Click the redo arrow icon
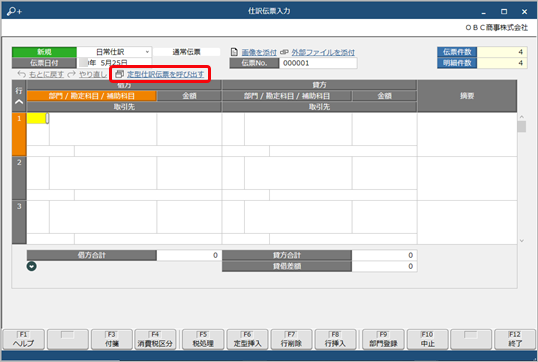Image resolution: width=538 pixels, height=362 pixels. pyautogui.click(x=71, y=74)
